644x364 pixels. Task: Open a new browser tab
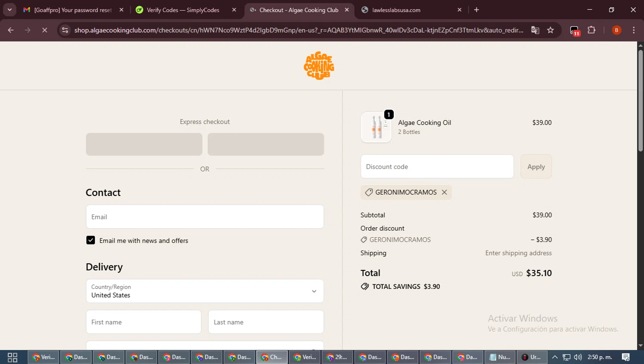(x=477, y=10)
